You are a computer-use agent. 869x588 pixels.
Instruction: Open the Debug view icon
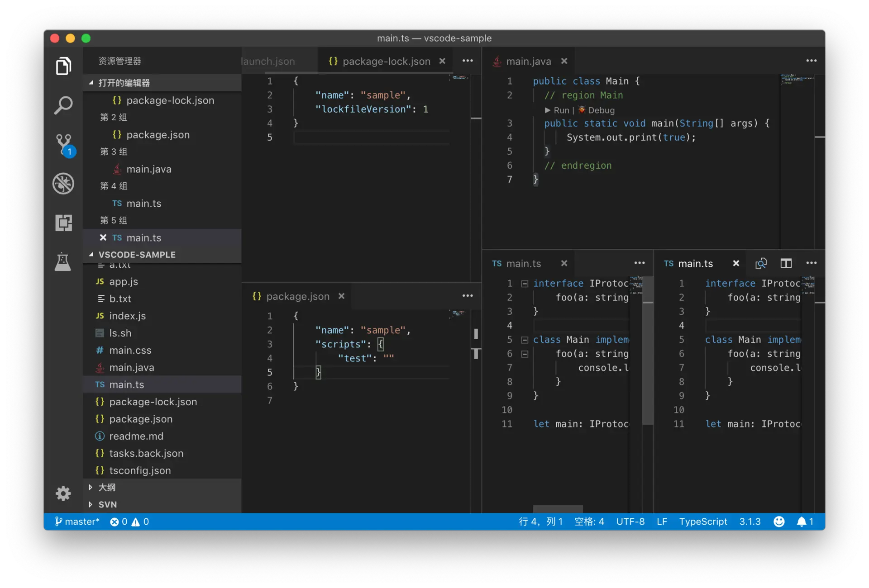tap(63, 183)
